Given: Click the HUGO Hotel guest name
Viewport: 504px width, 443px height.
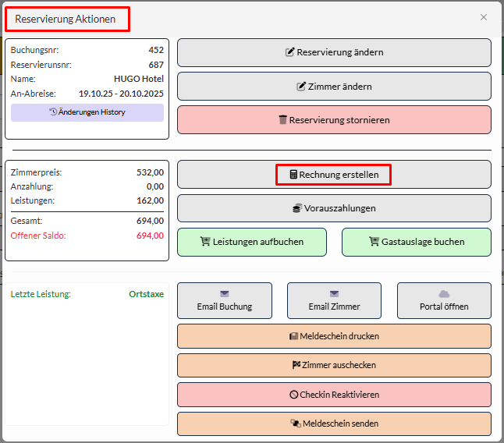Looking at the screenshot, I should pyautogui.click(x=138, y=79).
